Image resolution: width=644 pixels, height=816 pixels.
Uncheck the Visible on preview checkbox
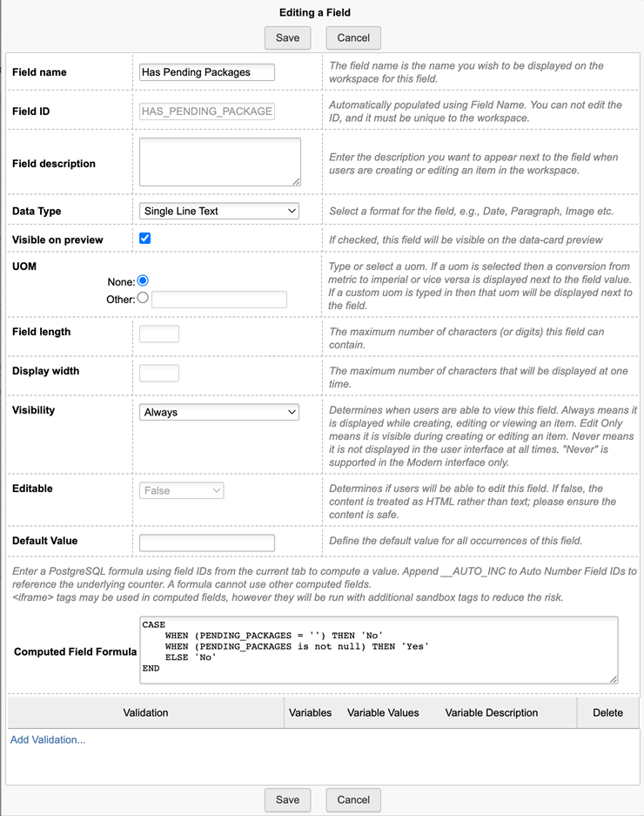point(145,239)
